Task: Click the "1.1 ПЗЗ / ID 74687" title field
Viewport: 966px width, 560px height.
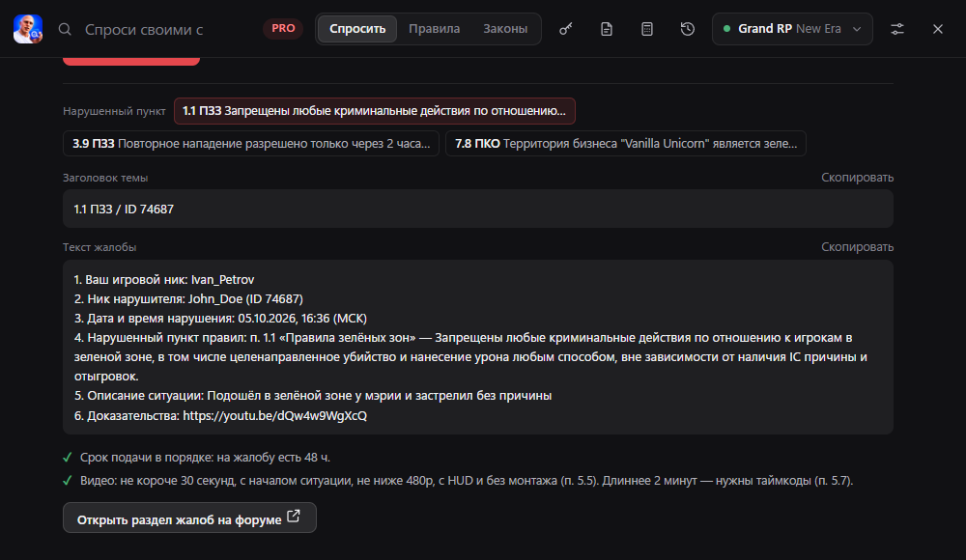Action: 478,209
